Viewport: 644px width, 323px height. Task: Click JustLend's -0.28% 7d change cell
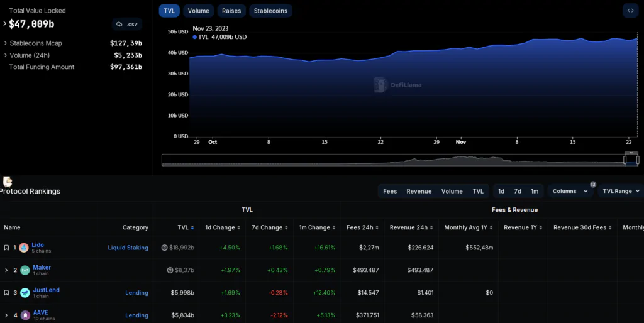(x=278, y=293)
